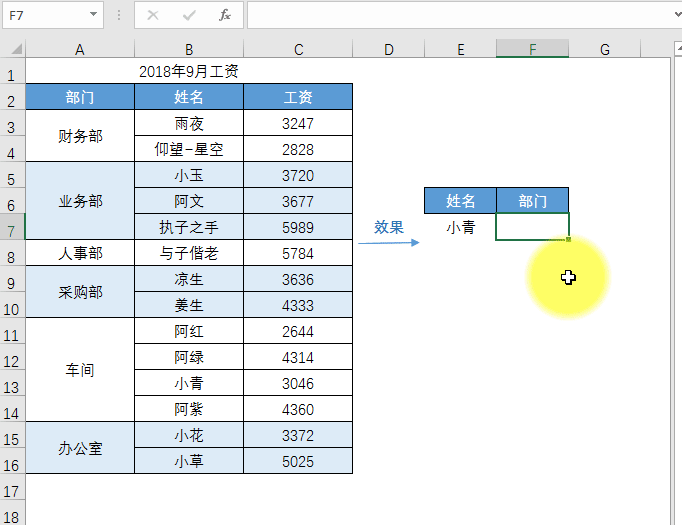
Task: Click the fill handle of cell F7
Action: (x=568, y=239)
